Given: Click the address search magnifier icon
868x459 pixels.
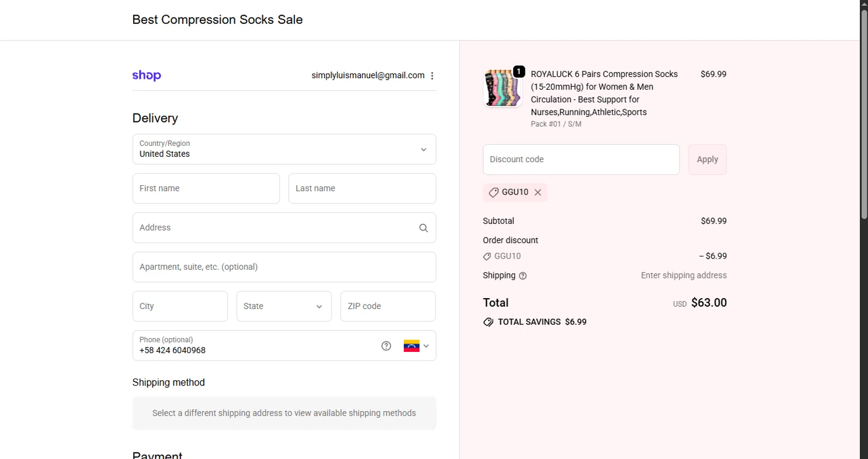Looking at the screenshot, I should click(x=424, y=228).
